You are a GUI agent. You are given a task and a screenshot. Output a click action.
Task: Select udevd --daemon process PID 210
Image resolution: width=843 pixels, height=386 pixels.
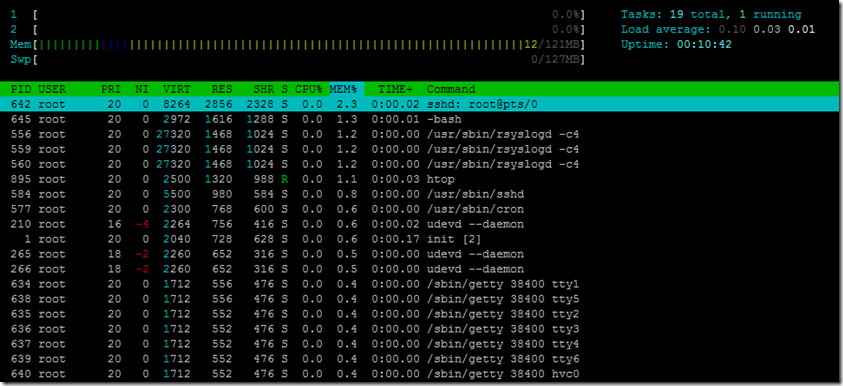[419, 224]
